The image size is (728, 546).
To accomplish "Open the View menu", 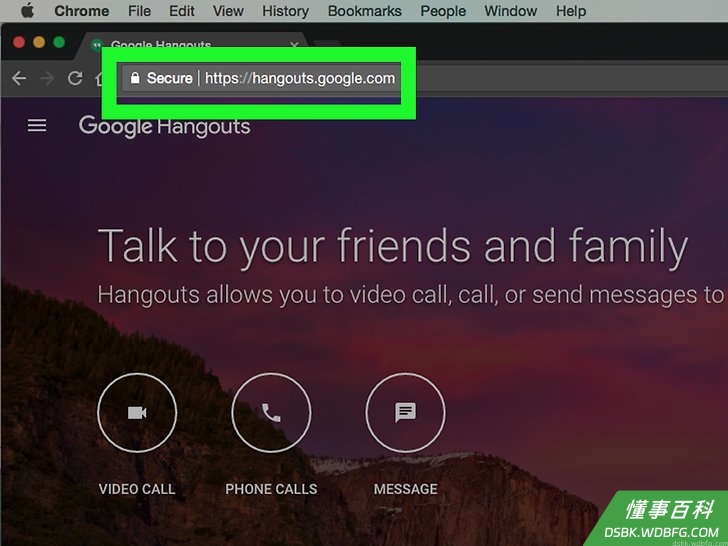I will (228, 11).
